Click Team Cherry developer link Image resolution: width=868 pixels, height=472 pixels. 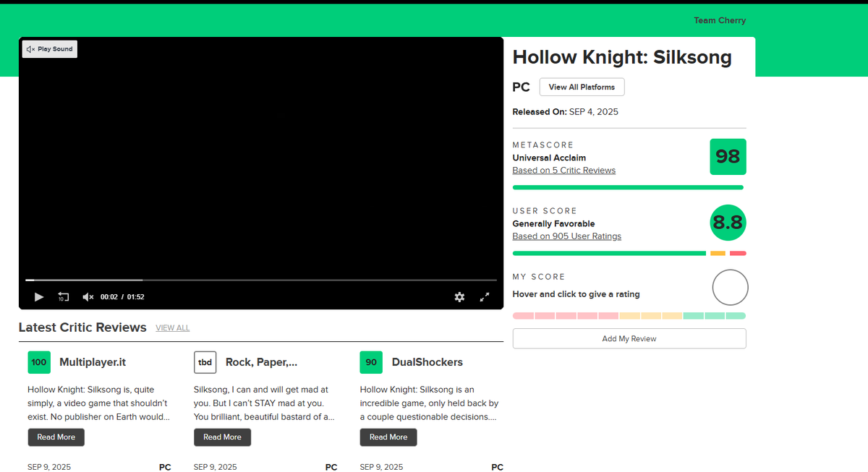[720, 20]
